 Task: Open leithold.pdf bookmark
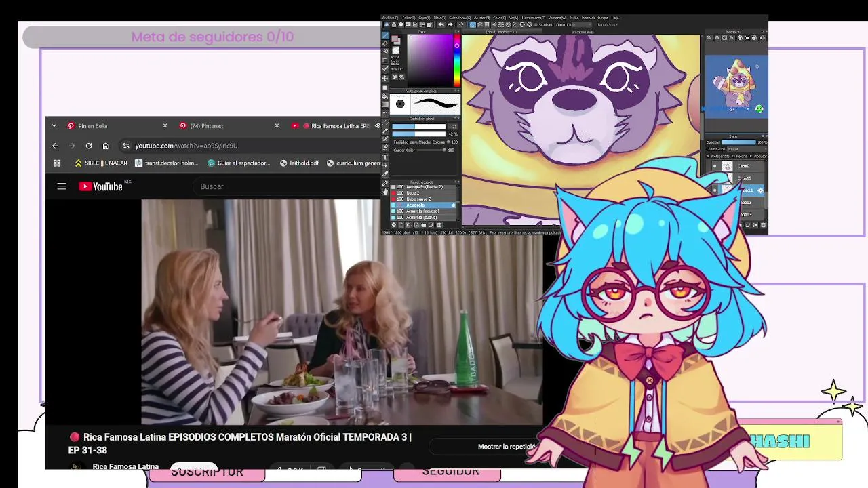299,163
